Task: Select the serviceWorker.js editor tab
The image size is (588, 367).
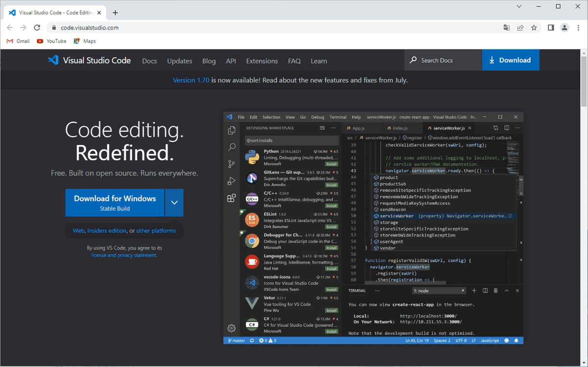Action: pyautogui.click(x=448, y=128)
